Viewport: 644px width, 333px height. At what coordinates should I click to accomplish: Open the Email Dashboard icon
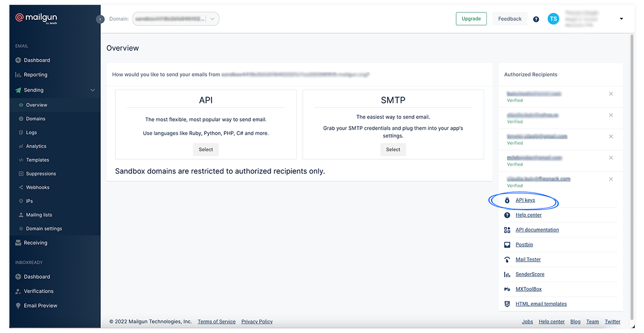[18, 60]
